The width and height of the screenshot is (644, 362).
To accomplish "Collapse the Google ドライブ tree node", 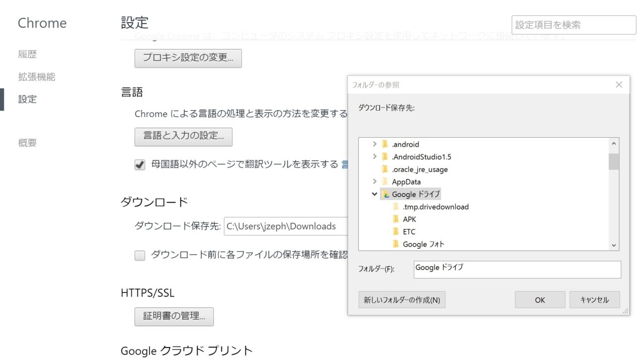I will [x=374, y=194].
